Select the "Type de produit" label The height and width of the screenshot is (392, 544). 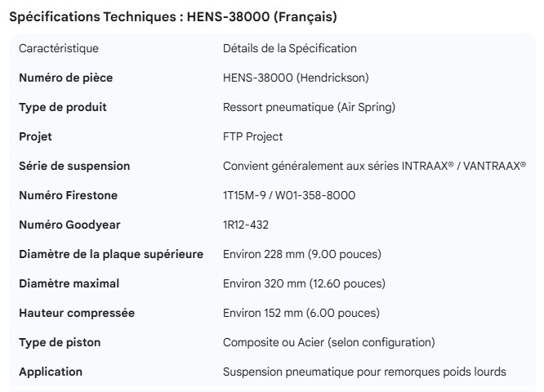[x=63, y=107]
